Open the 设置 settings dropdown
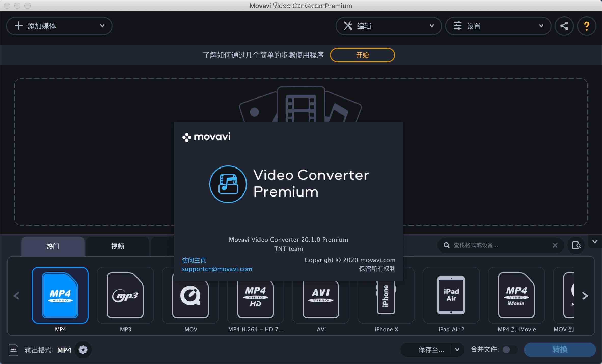The width and height of the screenshot is (602, 364). 498,26
